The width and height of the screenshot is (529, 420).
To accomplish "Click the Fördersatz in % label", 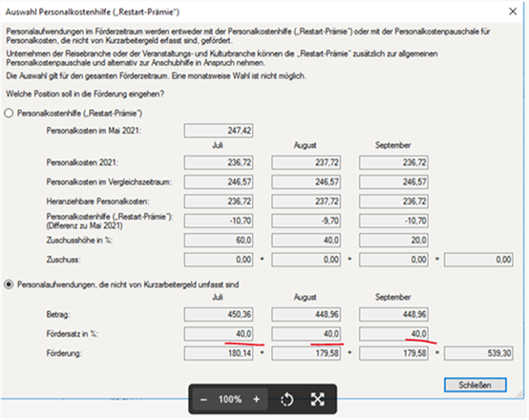I will coord(73,334).
